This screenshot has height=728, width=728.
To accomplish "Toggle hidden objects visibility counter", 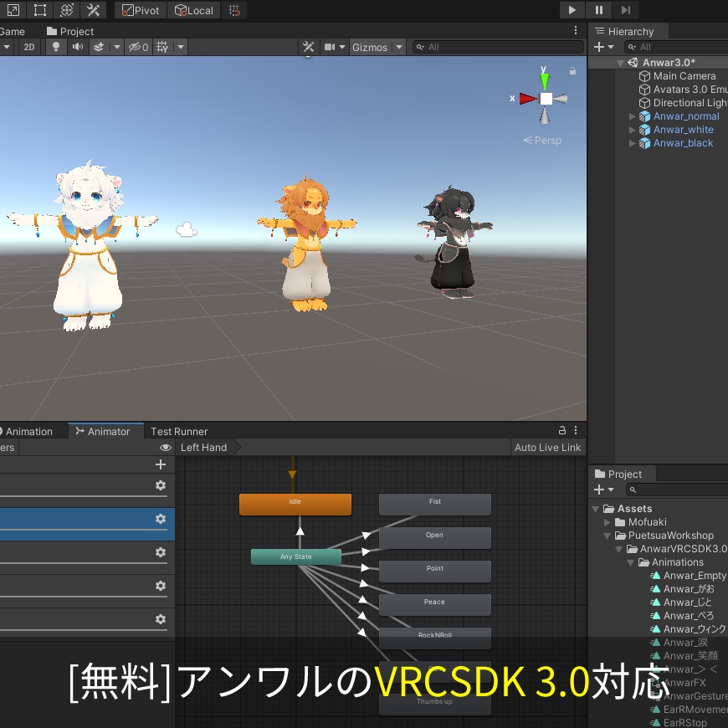I will point(138,47).
